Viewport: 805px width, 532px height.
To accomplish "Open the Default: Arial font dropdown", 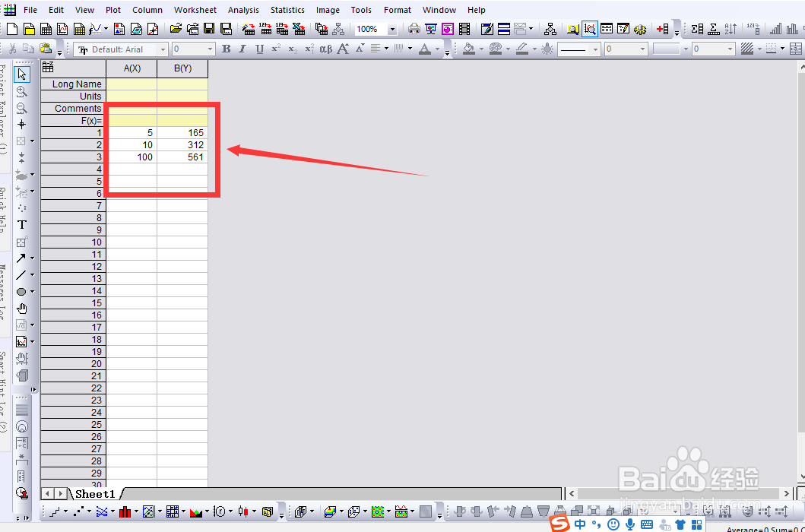I will pos(163,49).
